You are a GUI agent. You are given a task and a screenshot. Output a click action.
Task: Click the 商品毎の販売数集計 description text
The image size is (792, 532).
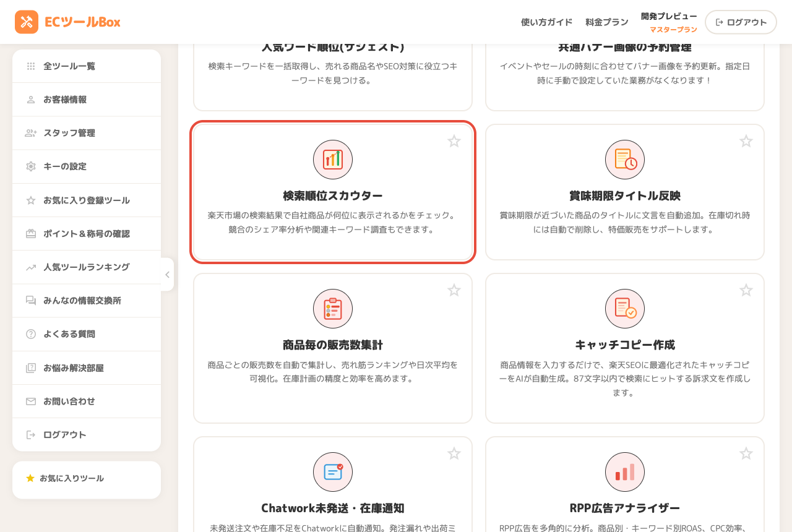333,372
